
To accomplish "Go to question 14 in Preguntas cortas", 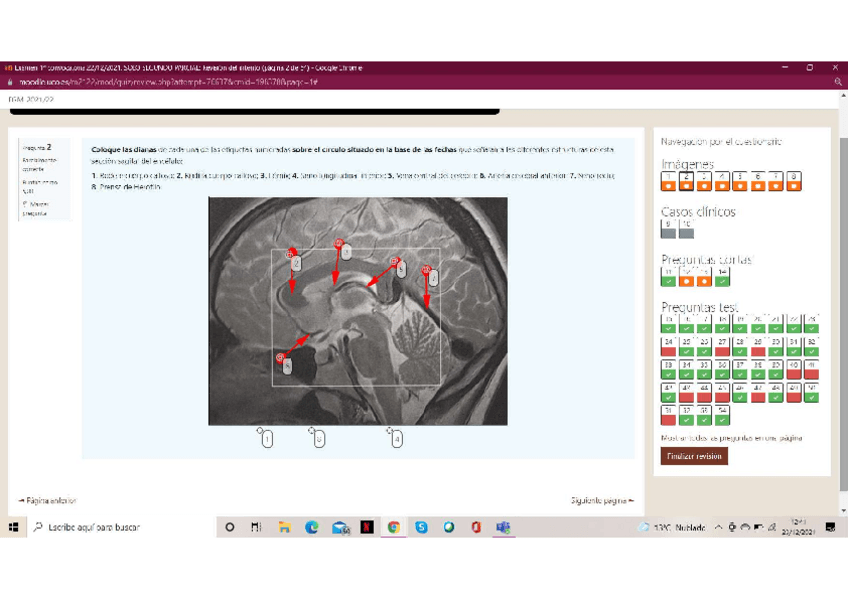I will (721, 276).
